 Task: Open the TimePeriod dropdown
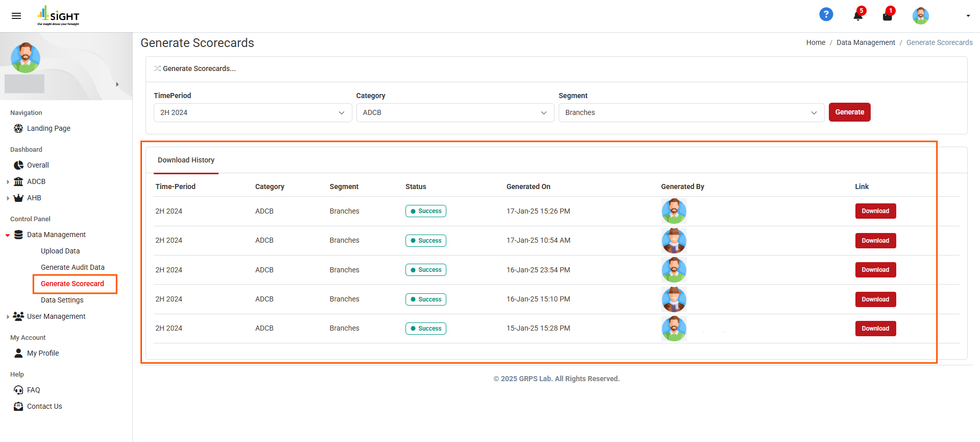click(253, 112)
